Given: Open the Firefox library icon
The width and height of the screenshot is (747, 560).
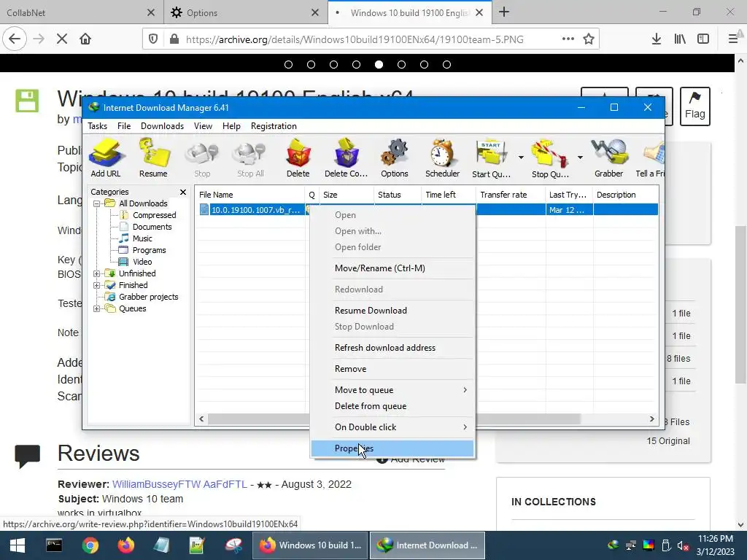Looking at the screenshot, I should click(x=680, y=39).
